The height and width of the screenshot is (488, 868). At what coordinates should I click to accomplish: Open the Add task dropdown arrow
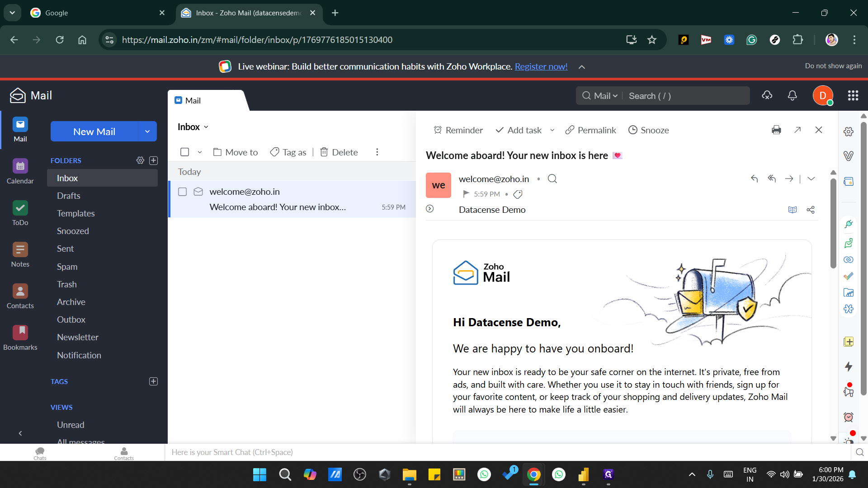(552, 130)
